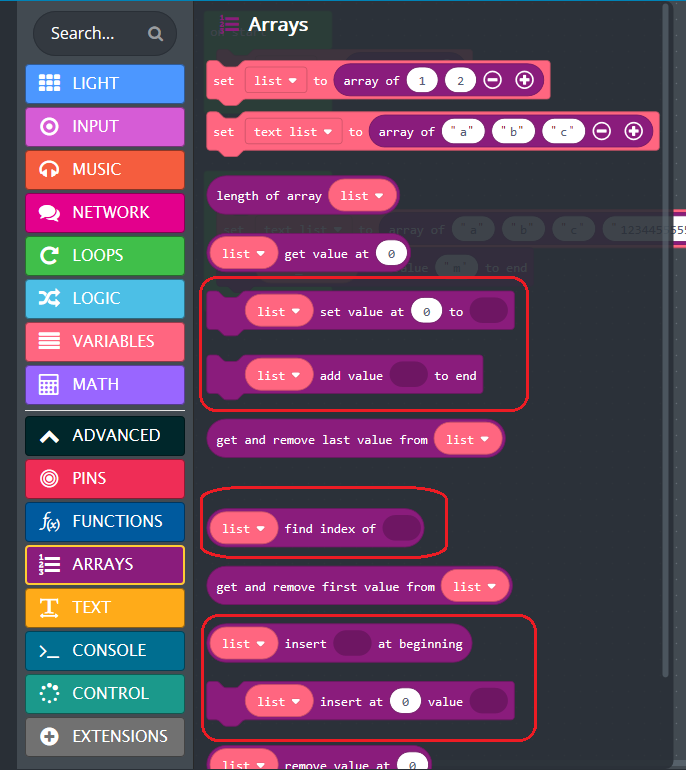Click the PINS concentric circles icon
The height and width of the screenshot is (770, 686).
point(49,478)
